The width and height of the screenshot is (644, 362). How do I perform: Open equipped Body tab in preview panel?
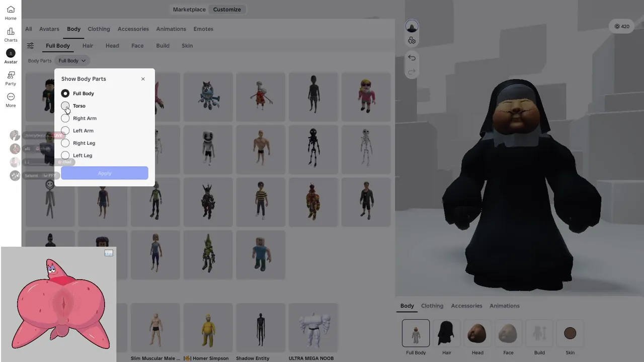pyautogui.click(x=407, y=306)
